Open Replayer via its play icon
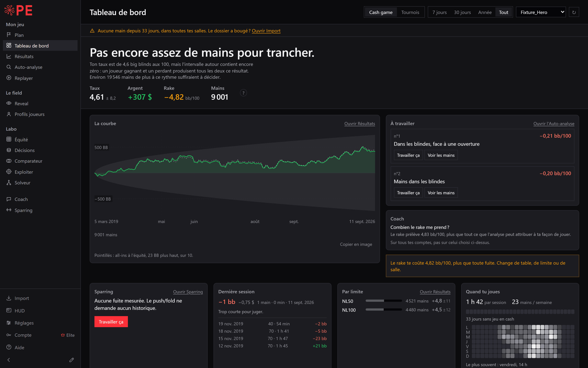This screenshot has width=588, height=368. click(9, 78)
